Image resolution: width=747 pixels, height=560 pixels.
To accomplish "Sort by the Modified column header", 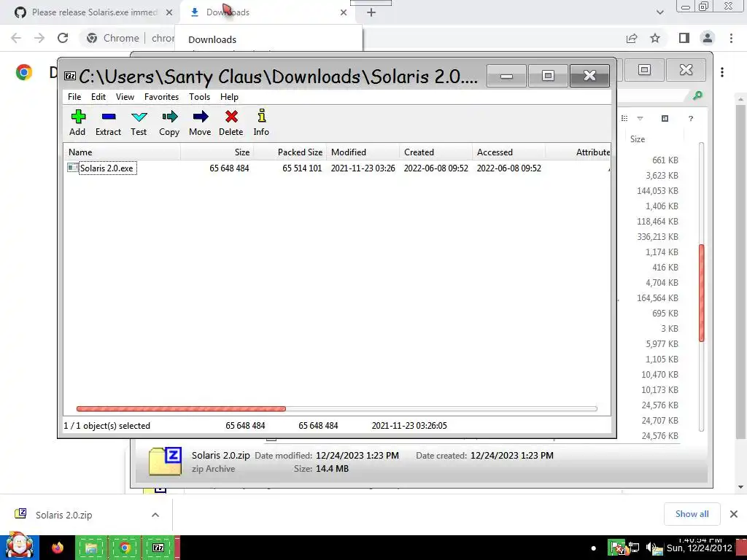I will [x=363, y=152].
